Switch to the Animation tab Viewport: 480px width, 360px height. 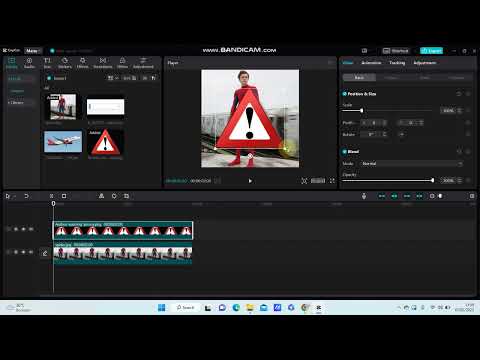click(x=371, y=63)
